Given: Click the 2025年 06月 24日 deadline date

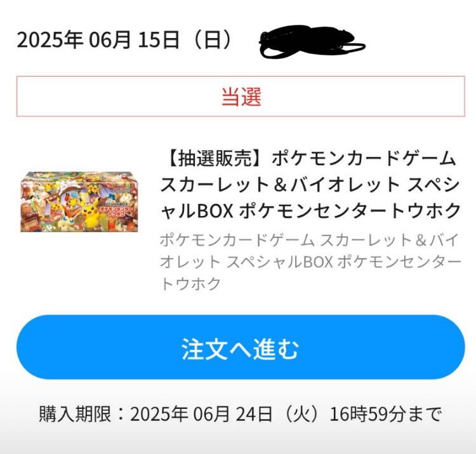Looking at the screenshot, I should (201, 413).
